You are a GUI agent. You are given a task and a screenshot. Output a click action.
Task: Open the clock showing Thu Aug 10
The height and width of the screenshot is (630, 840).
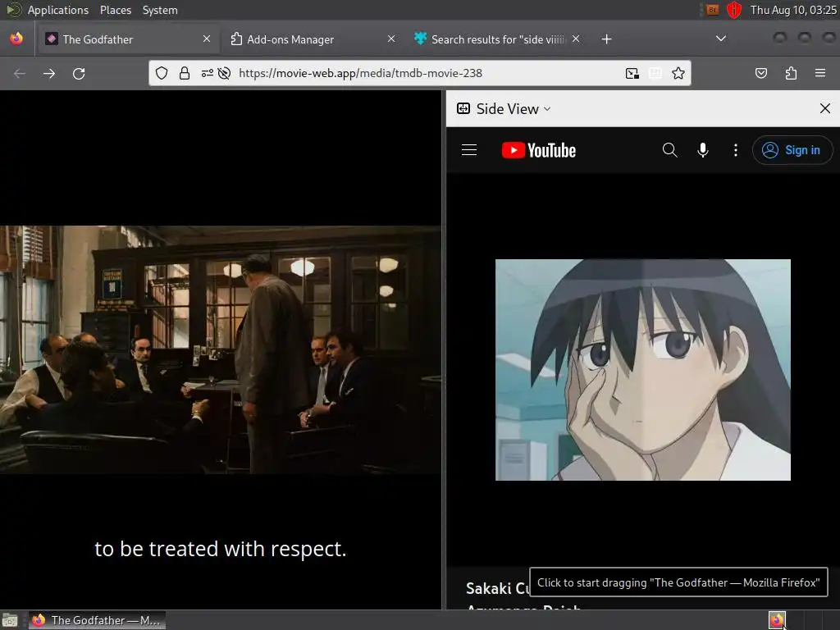(793, 10)
